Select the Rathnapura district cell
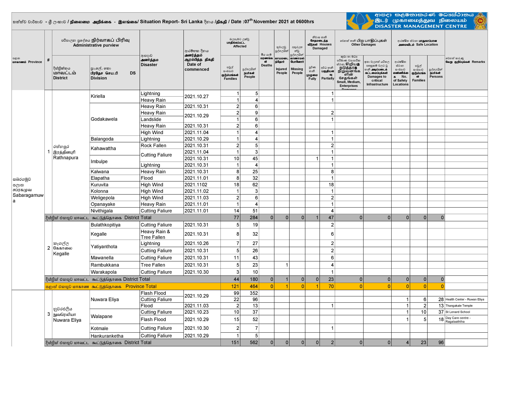 click(71, 152)
